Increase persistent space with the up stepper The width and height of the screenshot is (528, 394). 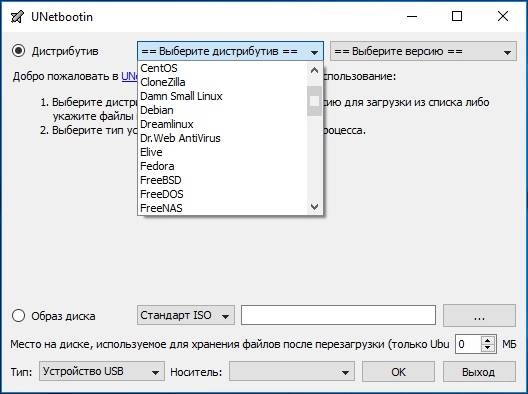(488, 340)
